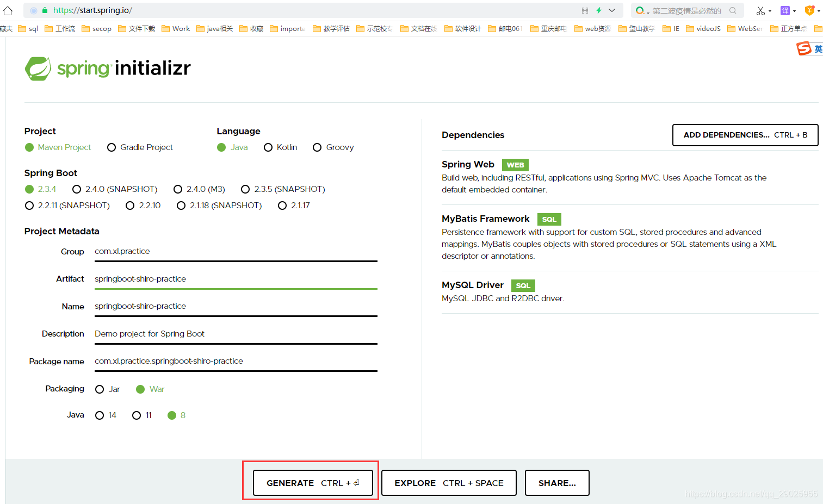Select Spring Boot 2.1.18 (SNAPSHOT)
This screenshot has height=504, width=823.
219,206
